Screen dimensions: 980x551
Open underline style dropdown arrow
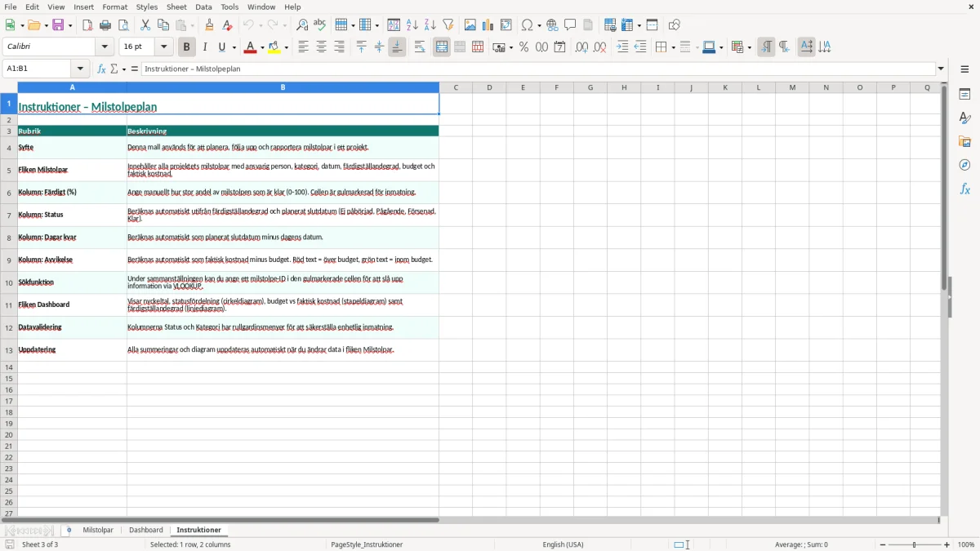[x=234, y=47]
